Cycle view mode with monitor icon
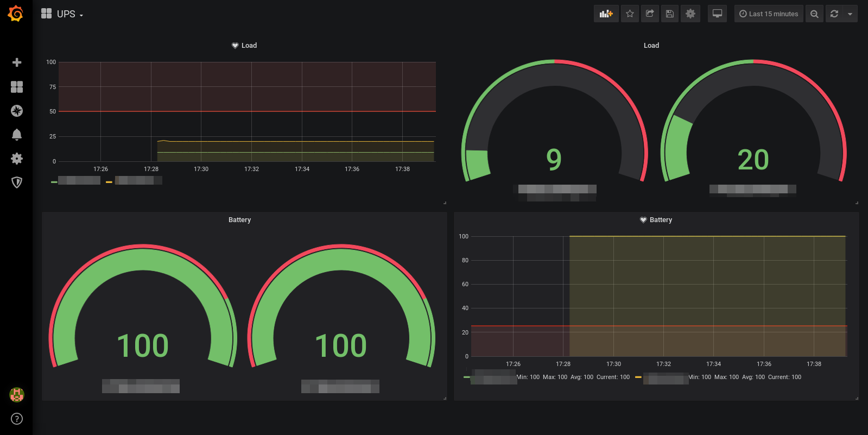The image size is (868, 435). click(717, 14)
